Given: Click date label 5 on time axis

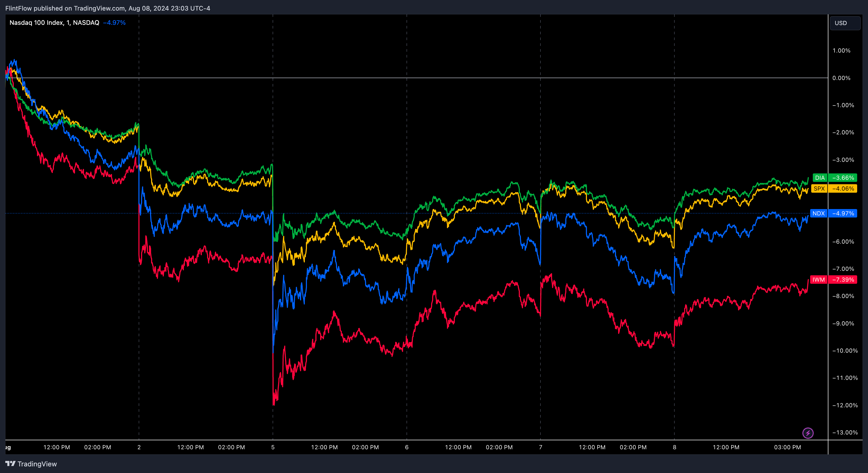Looking at the screenshot, I should point(273,447).
